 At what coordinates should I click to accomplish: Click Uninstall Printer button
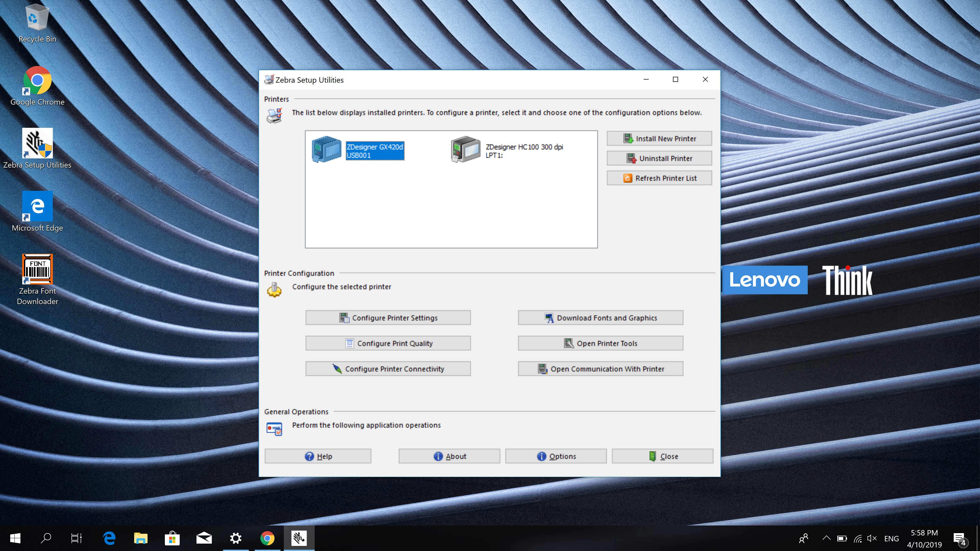click(659, 158)
